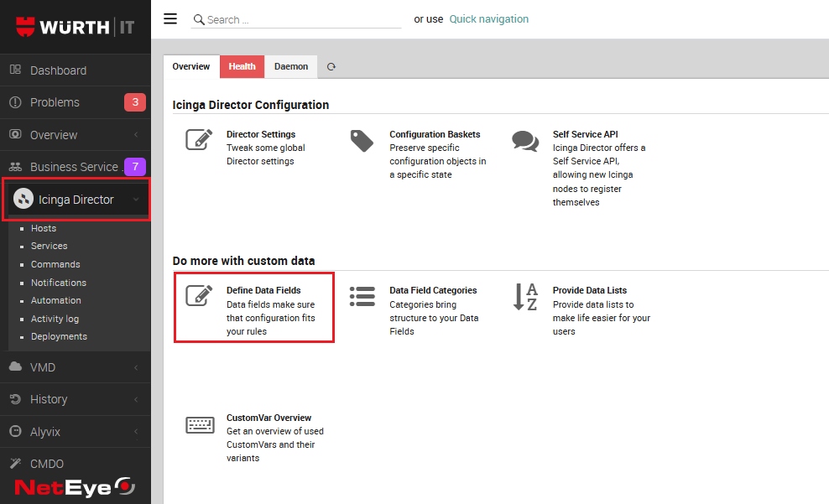Click the Icinga Director round logo icon

[x=23, y=200]
